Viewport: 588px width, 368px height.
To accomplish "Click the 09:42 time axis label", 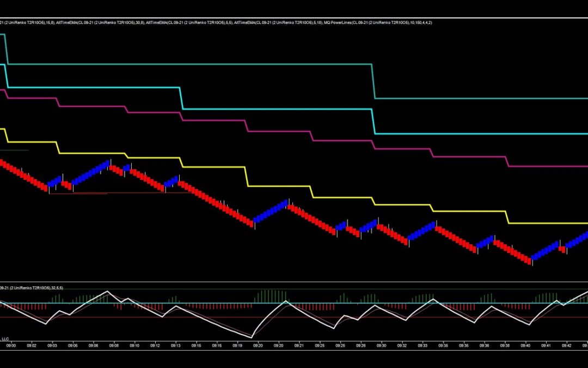I will (566, 345).
